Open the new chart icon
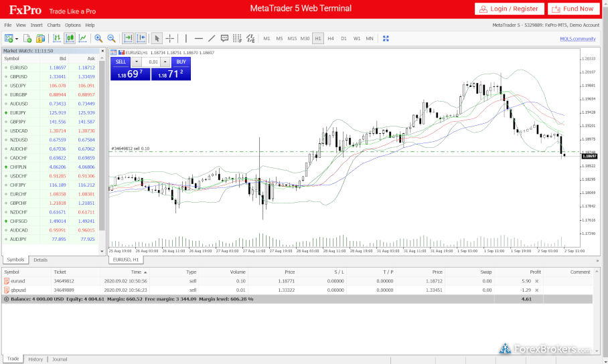Image resolution: width=608 pixels, height=364 pixels. coord(9,38)
